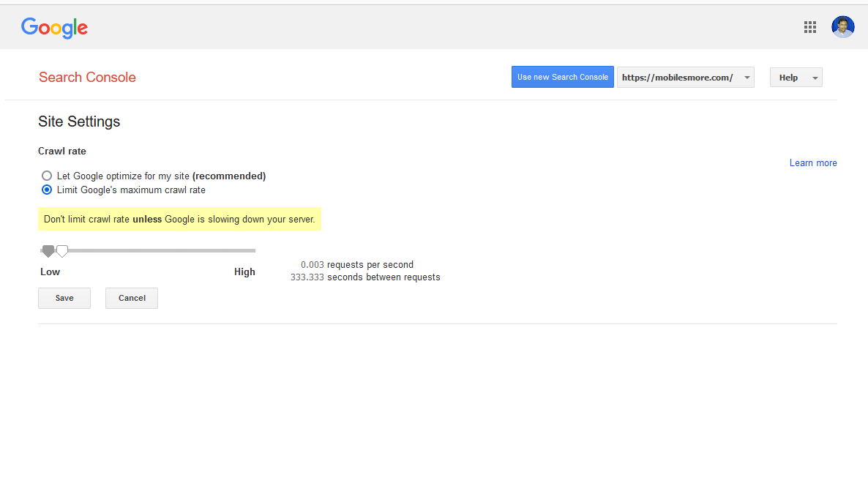Open the Google account profile avatar
Viewport: 868px width, 494px height.
pos(842,26)
